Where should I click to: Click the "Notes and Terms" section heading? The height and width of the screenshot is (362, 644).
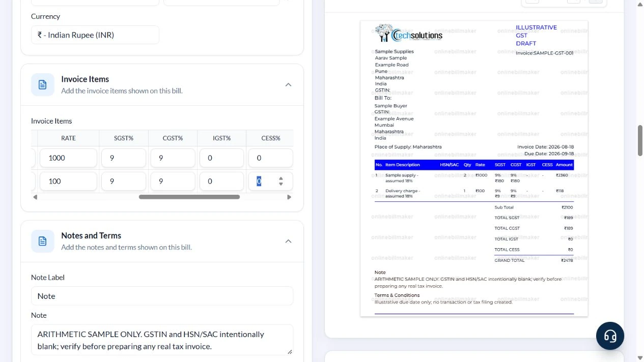tap(91, 235)
